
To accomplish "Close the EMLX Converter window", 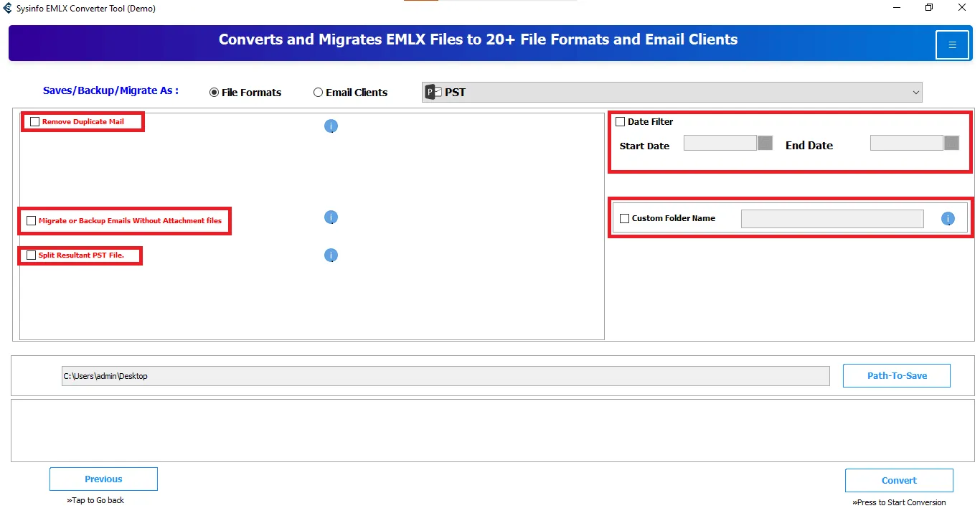I will tap(962, 8).
